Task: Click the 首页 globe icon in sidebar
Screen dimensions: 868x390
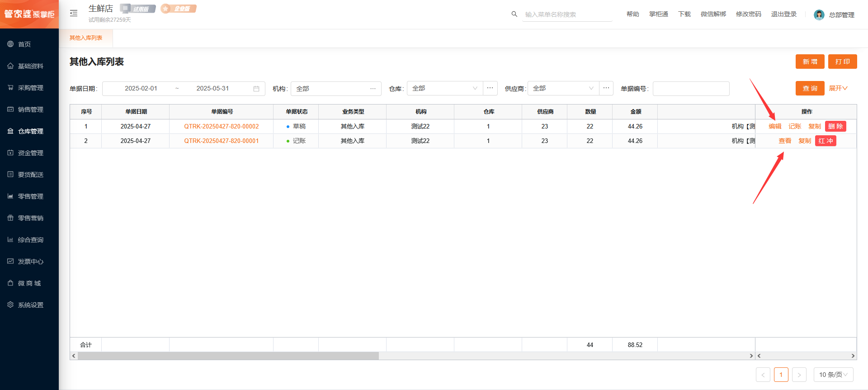Action: tap(10, 44)
